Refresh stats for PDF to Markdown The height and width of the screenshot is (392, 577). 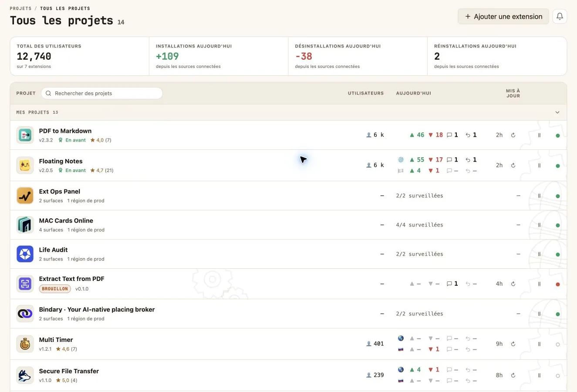click(513, 135)
